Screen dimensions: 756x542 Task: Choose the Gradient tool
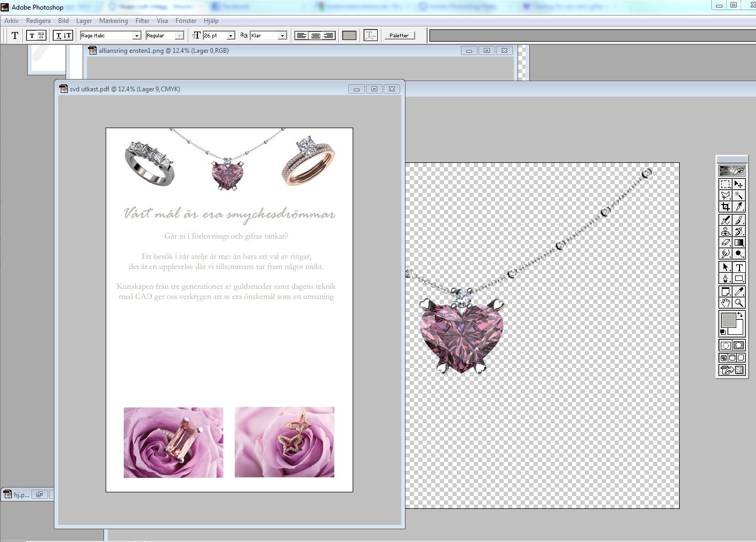[739, 242]
